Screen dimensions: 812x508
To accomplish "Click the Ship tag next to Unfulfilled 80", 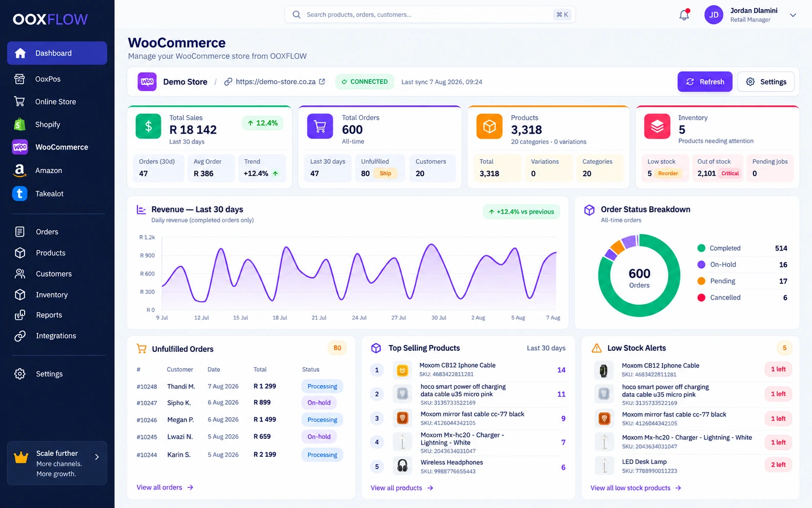I will point(386,174).
